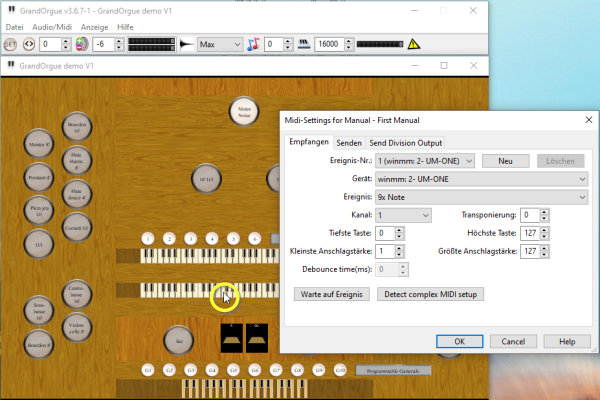
Task: Open the Max release length dropdown
Action: coord(220,44)
